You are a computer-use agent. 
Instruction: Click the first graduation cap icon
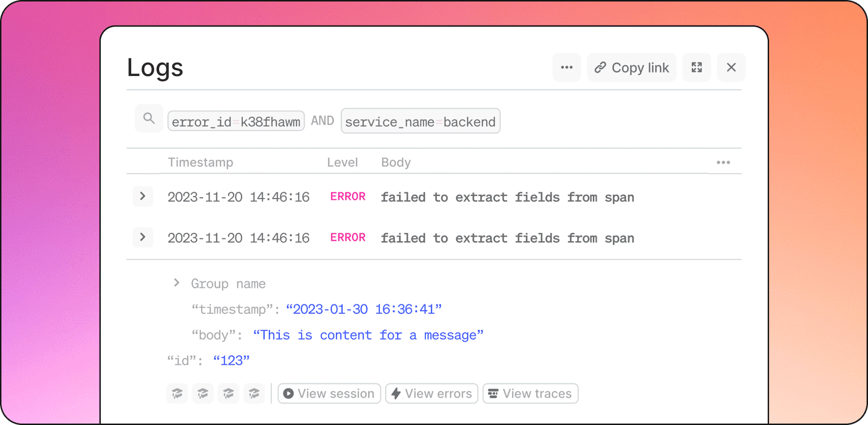[x=177, y=393]
